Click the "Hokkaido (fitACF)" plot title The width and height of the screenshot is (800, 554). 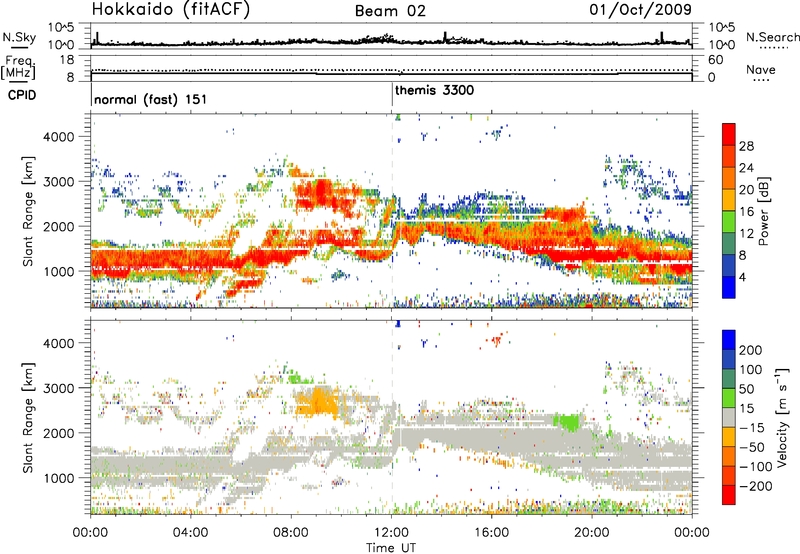pos(171,10)
